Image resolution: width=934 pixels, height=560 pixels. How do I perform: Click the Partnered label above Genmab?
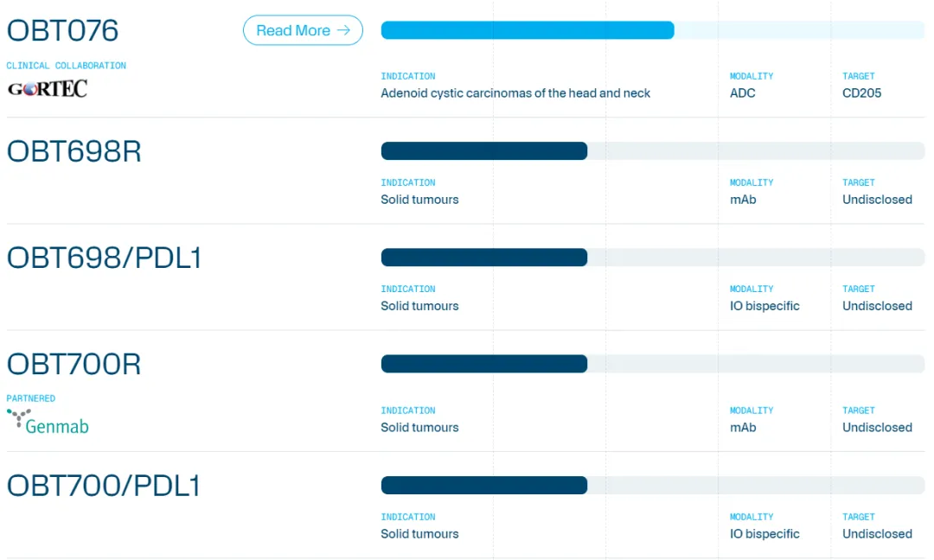pyautogui.click(x=31, y=398)
